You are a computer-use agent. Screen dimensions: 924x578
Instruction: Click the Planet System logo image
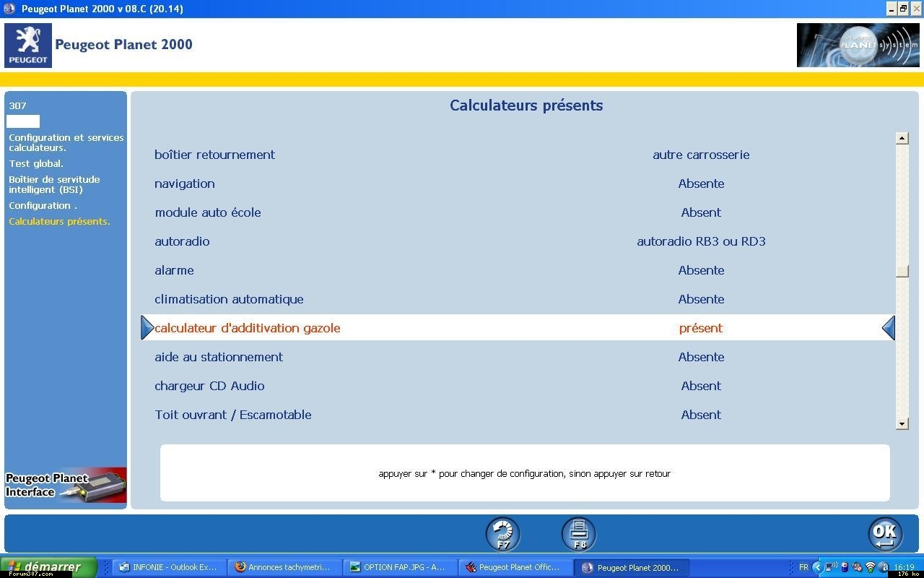coord(858,45)
